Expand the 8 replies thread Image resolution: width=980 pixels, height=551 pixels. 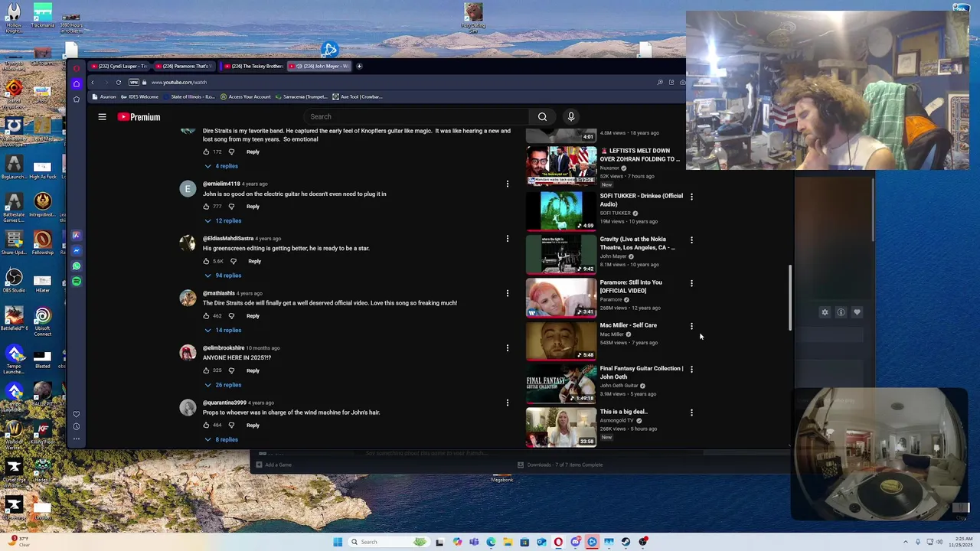point(221,440)
